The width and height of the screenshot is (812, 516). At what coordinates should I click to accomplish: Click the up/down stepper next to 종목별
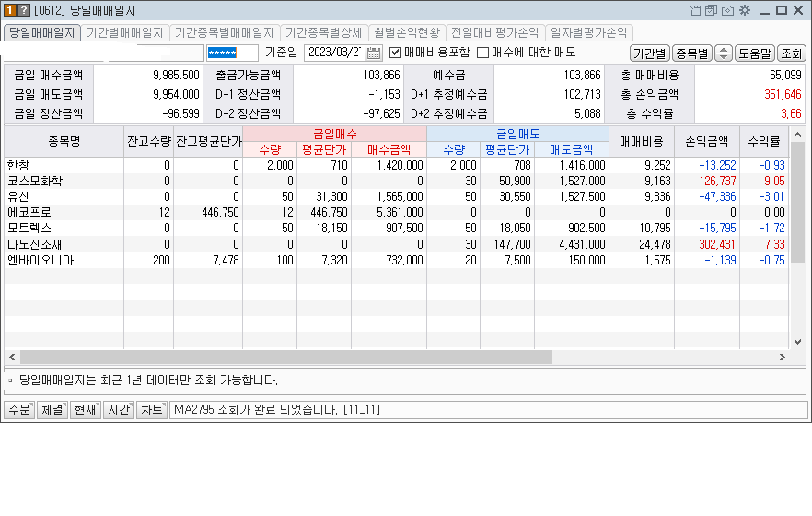[x=723, y=53]
